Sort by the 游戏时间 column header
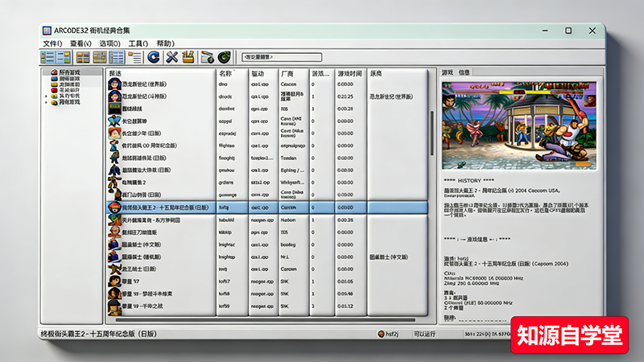Image resolution: width=644 pixels, height=362 pixels. click(x=351, y=73)
